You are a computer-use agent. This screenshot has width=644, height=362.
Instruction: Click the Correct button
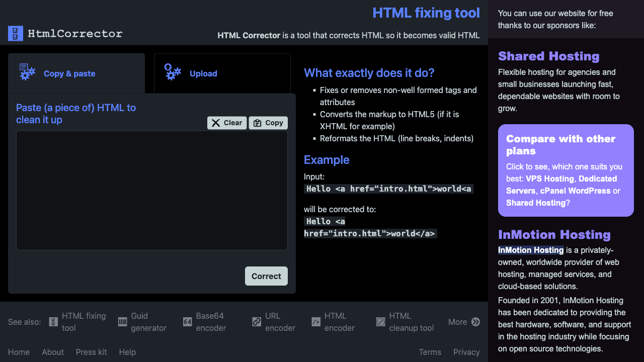tap(266, 276)
